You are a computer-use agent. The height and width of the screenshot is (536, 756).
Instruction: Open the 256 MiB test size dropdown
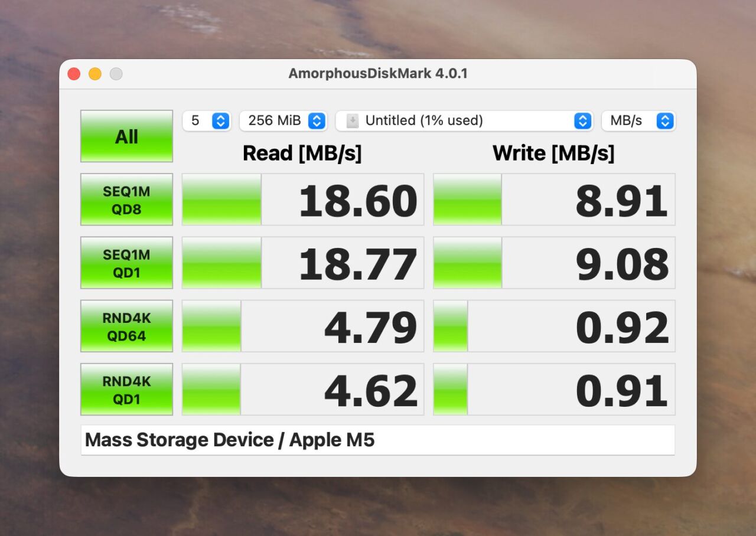pyautogui.click(x=283, y=121)
